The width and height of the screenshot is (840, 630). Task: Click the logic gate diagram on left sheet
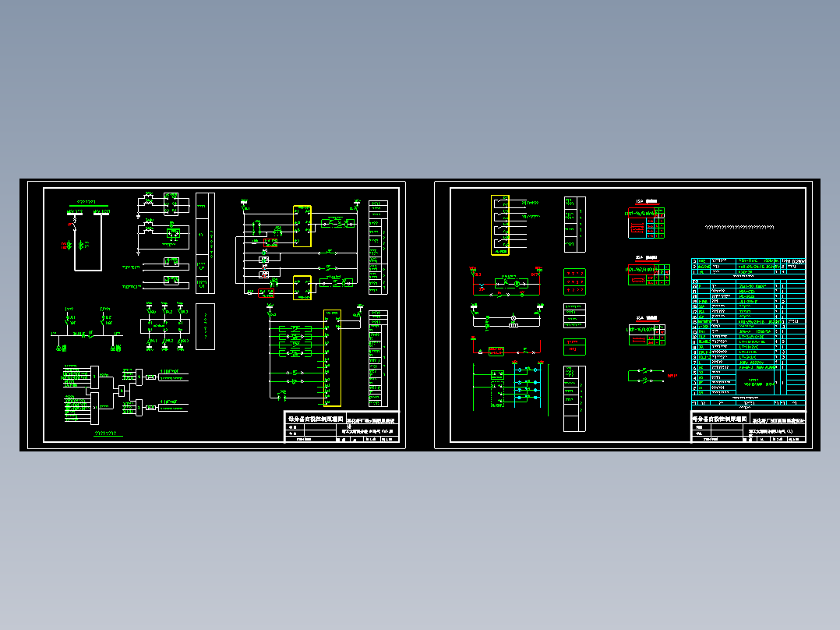(126, 394)
